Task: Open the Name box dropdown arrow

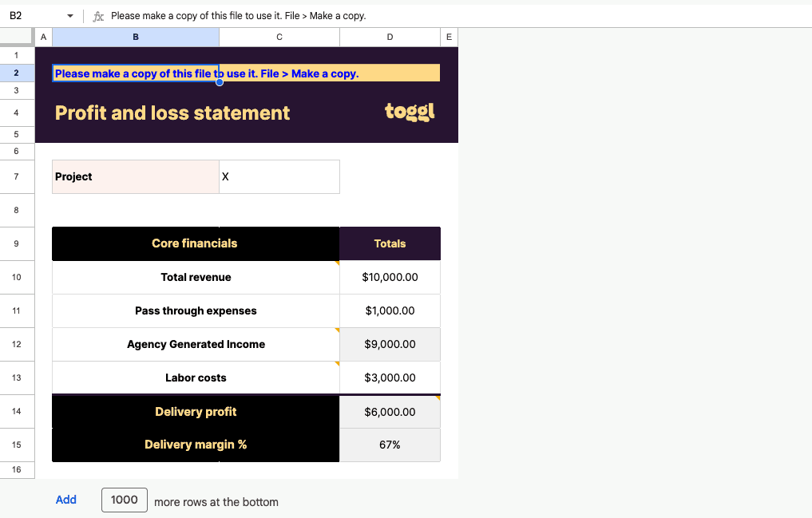Action: 70,16
